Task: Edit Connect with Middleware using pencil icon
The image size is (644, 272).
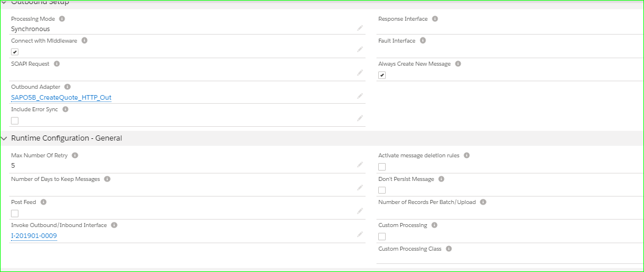Action: pos(360,49)
